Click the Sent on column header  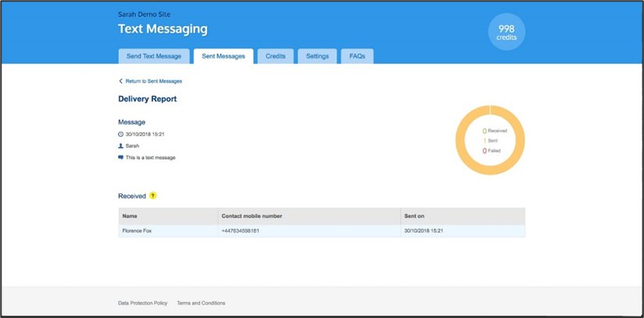click(414, 216)
